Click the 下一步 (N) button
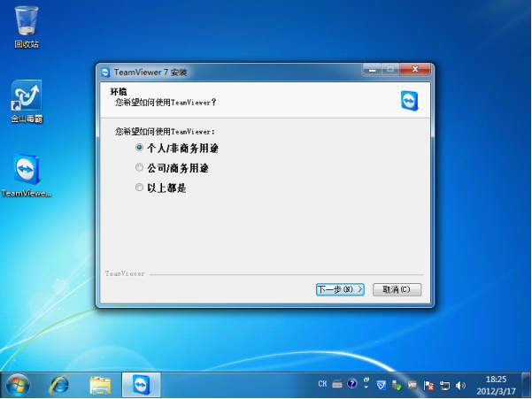 pos(340,289)
